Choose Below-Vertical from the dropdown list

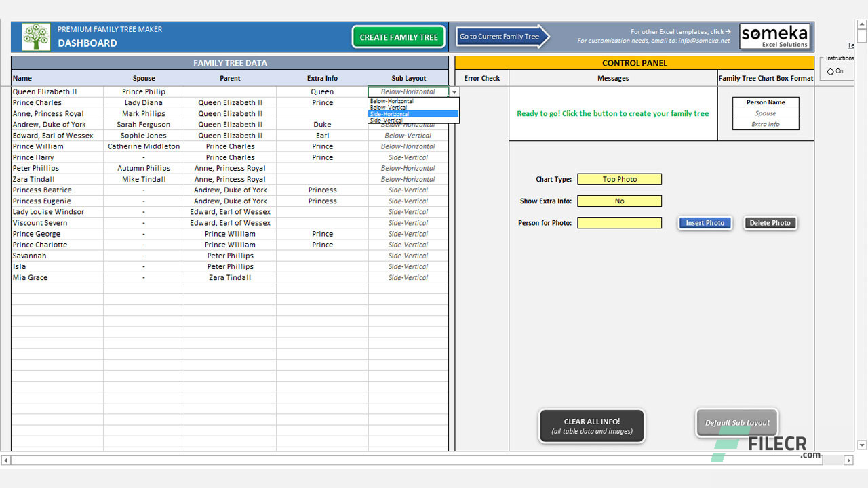pos(414,108)
